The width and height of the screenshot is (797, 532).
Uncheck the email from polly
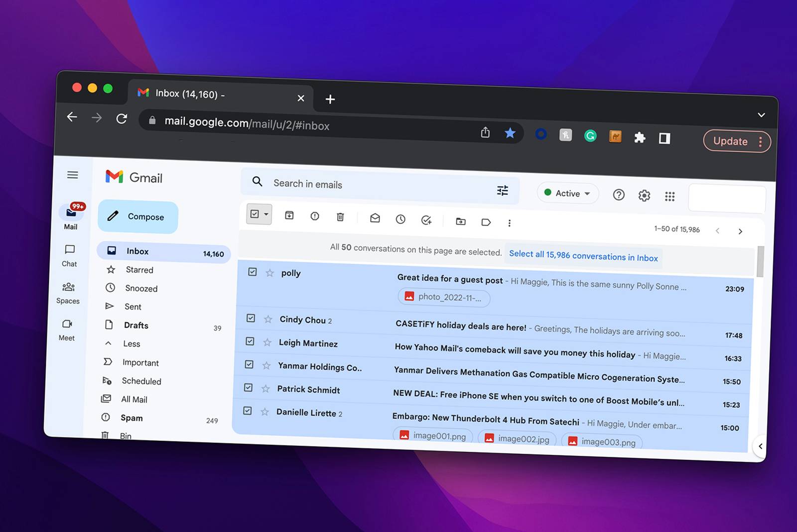pyautogui.click(x=253, y=272)
